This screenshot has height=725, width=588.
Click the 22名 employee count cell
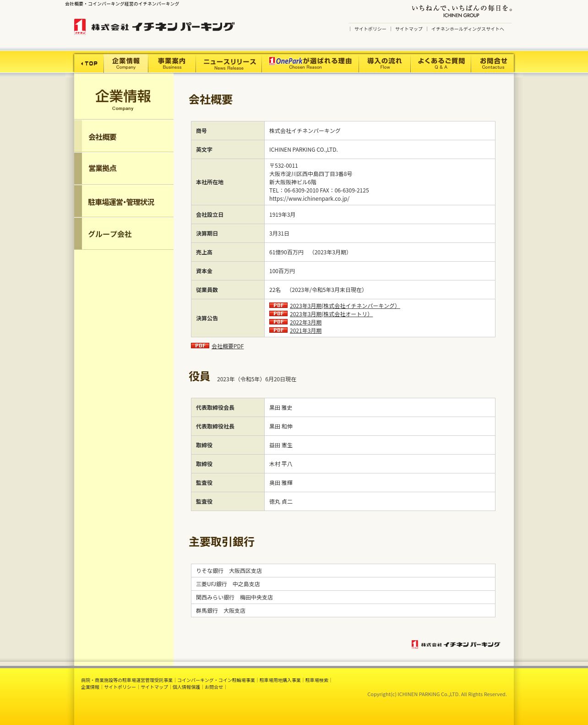pos(380,290)
